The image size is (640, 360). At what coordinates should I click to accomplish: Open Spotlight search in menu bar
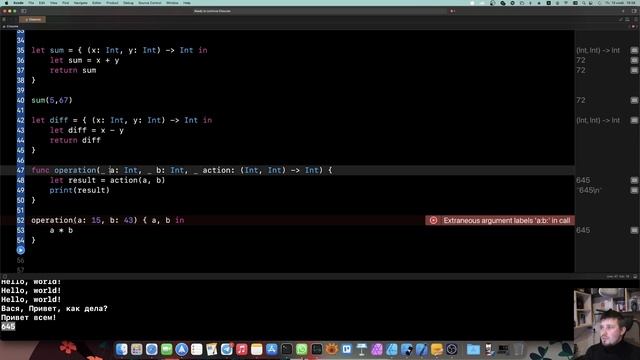click(x=584, y=3)
